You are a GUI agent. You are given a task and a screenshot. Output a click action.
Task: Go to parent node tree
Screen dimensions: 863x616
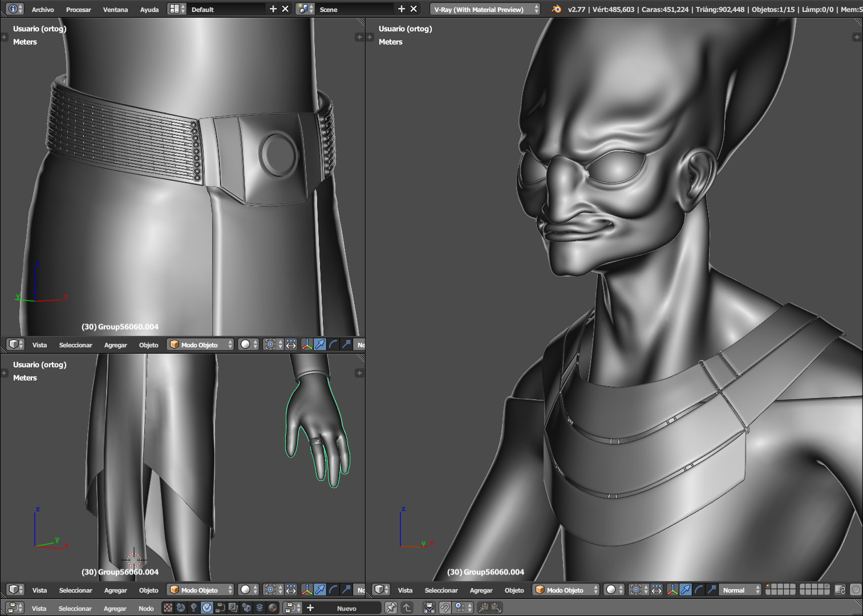407,608
